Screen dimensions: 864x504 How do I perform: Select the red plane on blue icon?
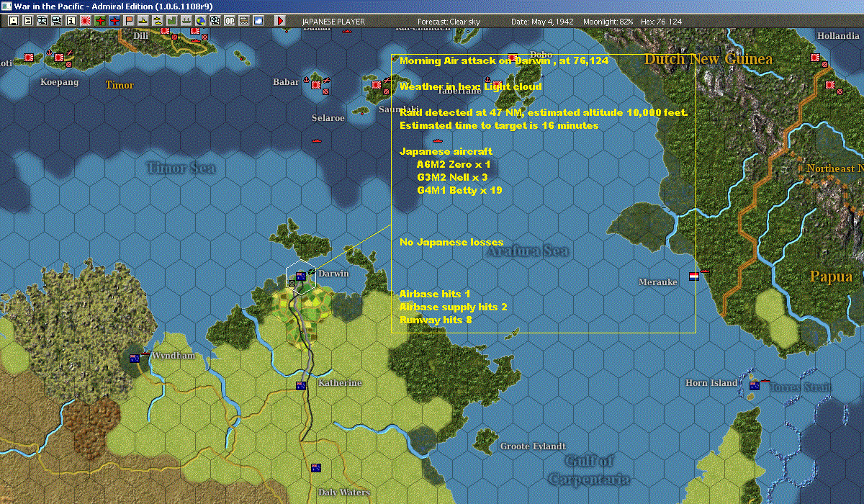click(114, 21)
